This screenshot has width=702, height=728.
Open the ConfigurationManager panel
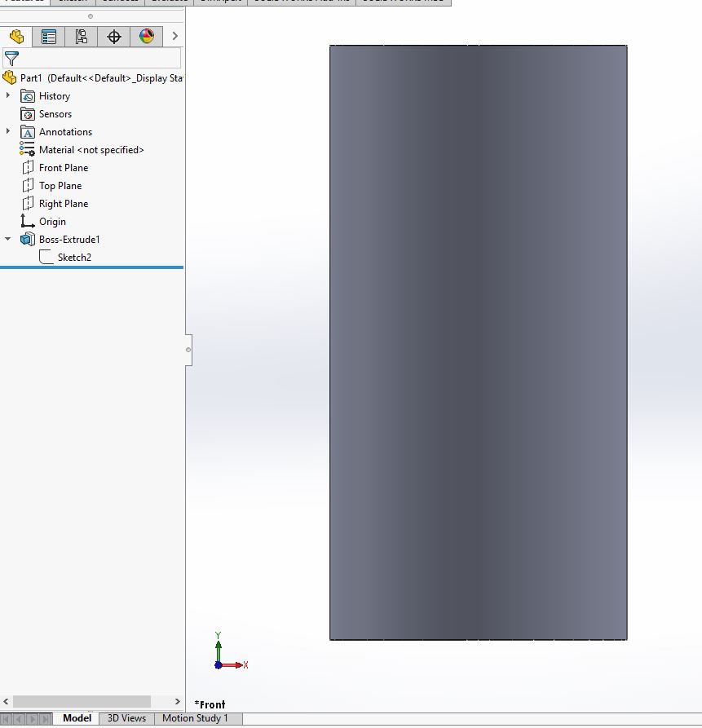coord(80,36)
